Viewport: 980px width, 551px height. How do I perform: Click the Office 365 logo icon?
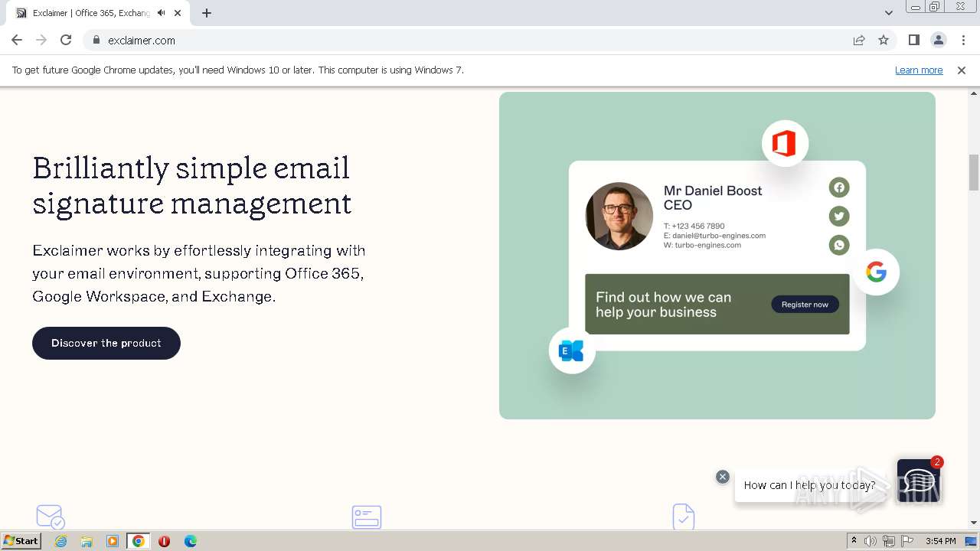tap(785, 143)
